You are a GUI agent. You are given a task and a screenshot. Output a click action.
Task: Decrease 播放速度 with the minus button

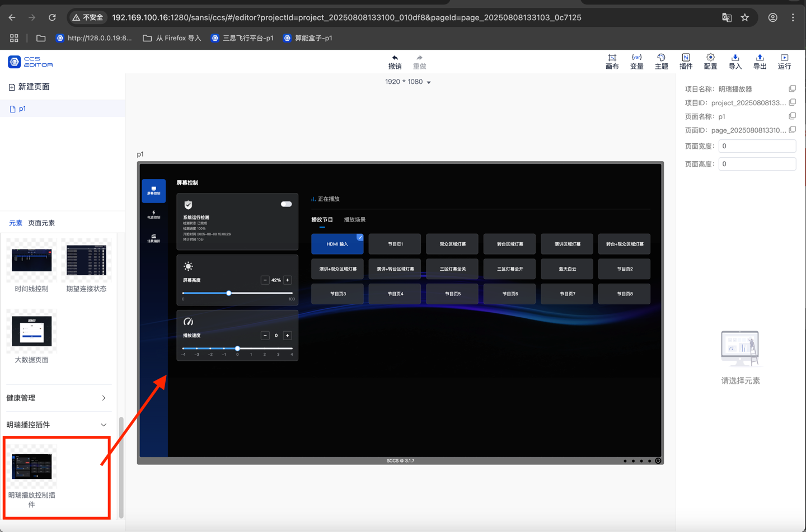265,335
